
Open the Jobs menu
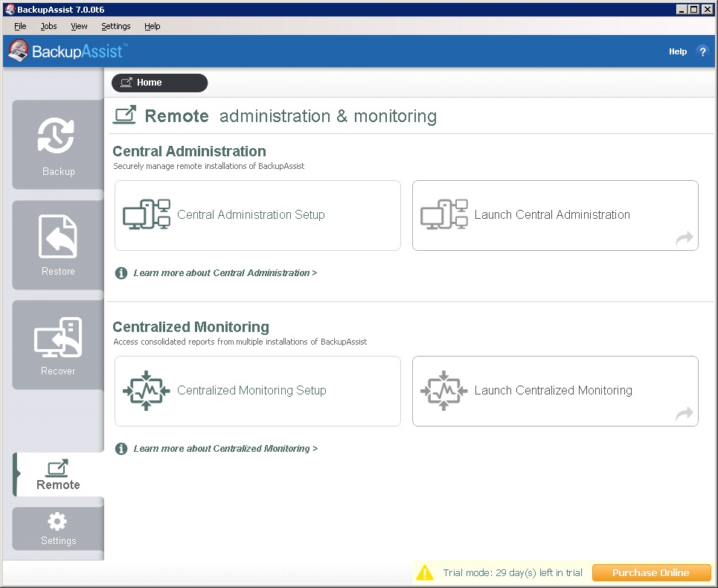click(48, 26)
